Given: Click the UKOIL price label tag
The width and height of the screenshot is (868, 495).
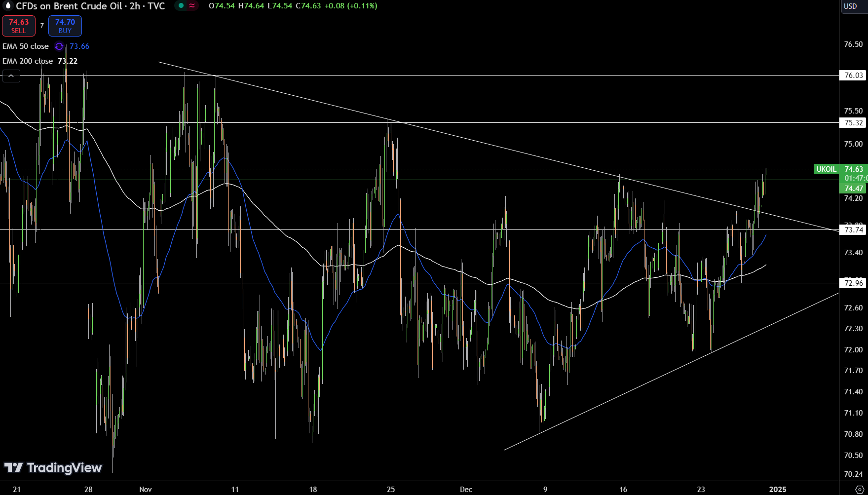Looking at the screenshot, I should coord(826,169).
